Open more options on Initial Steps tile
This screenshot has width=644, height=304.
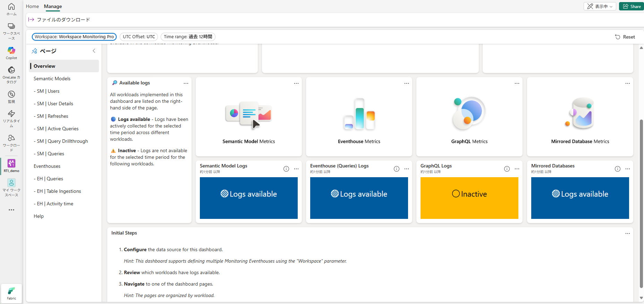click(x=628, y=233)
